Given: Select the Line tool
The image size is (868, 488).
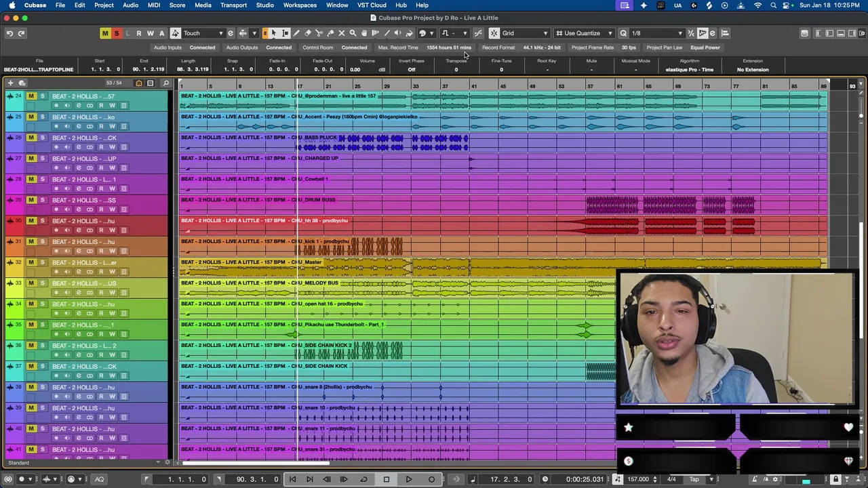Looking at the screenshot, I should tap(387, 33).
